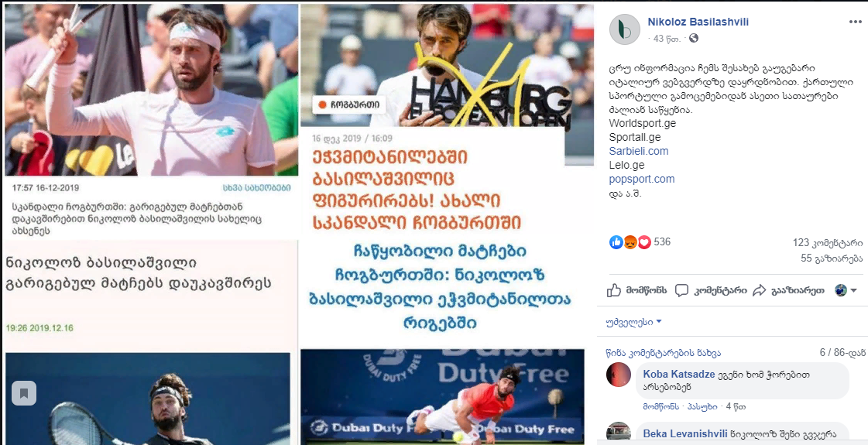
Task: Expand the comment sorting dropdown
Action: [634, 322]
